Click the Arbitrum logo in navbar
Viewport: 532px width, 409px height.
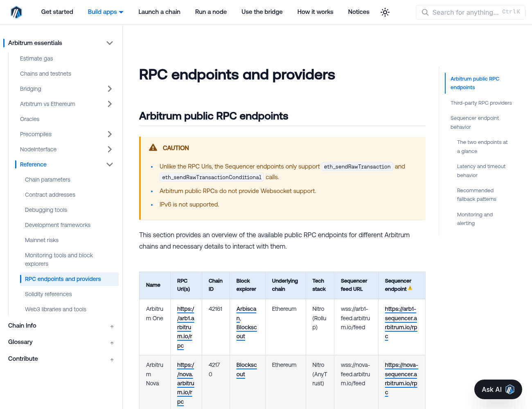[16, 12]
